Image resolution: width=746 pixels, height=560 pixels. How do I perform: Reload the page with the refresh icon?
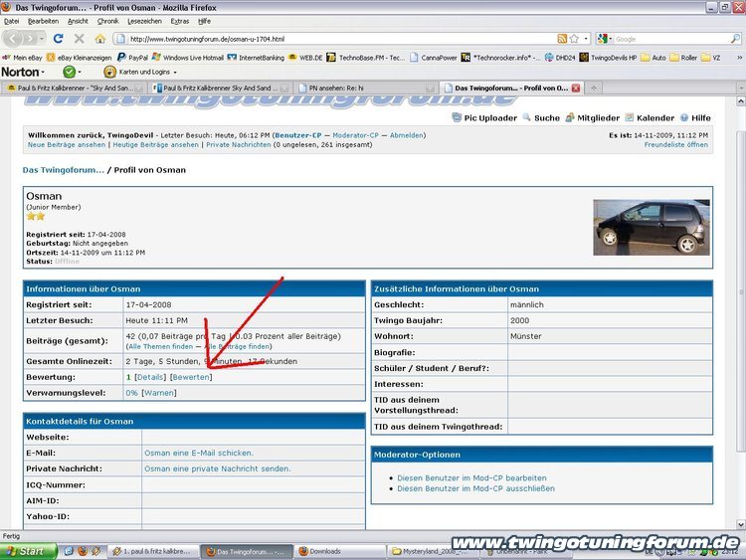[x=59, y=39]
